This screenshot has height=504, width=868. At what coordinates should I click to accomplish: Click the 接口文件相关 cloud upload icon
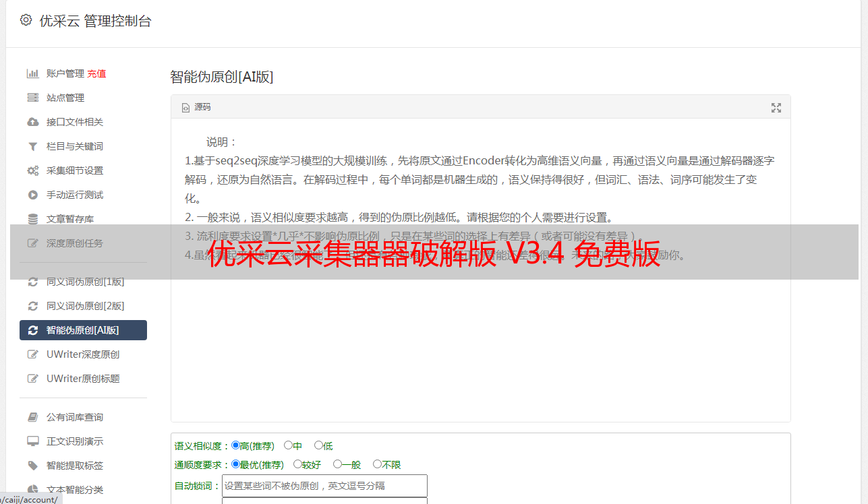(32, 122)
